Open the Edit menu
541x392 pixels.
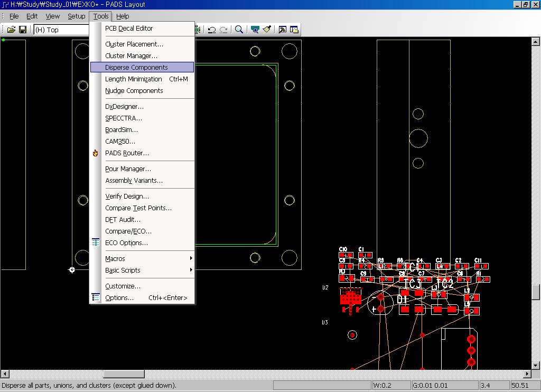click(32, 16)
